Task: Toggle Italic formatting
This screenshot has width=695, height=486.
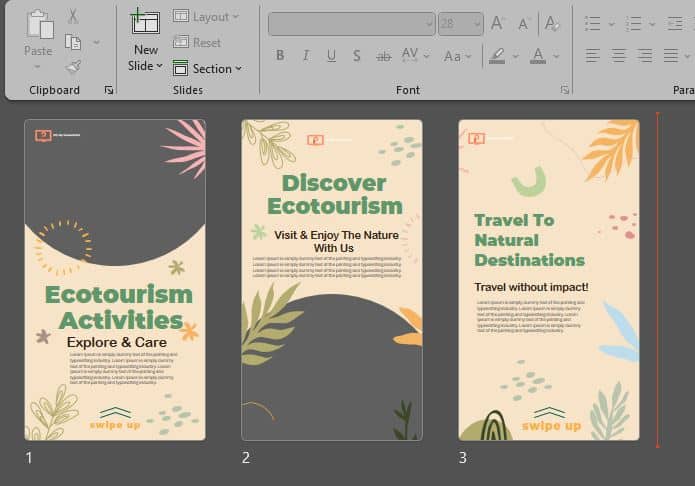Action: [305, 56]
